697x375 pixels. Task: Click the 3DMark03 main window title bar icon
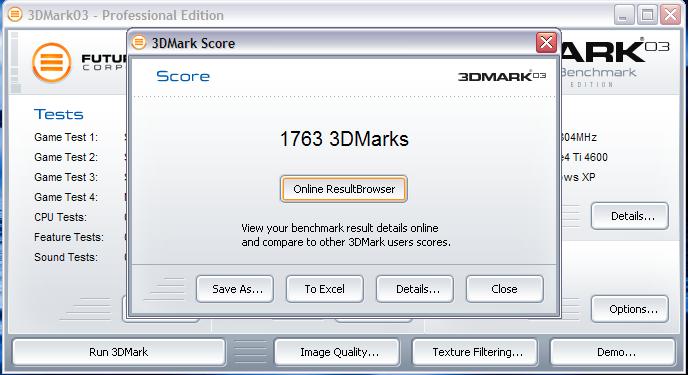pyautogui.click(x=15, y=14)
